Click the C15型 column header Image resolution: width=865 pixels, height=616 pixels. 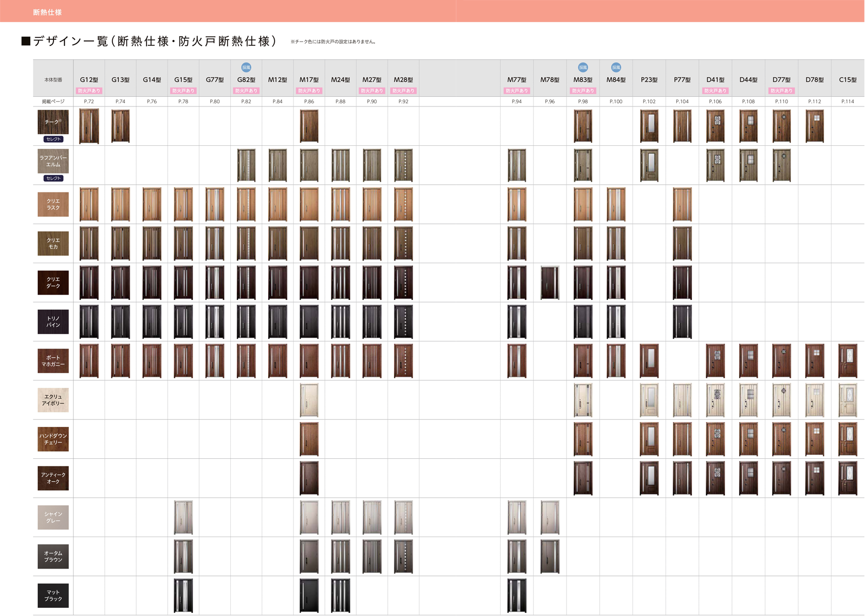pos(847,79)
